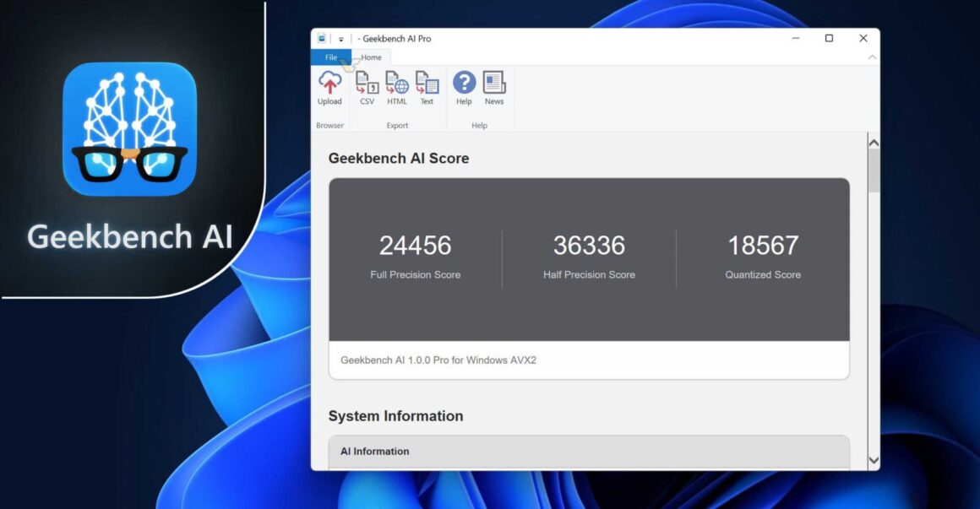980x509 pixels.
Task: Open the File ribbon tab
Action: pos(331,57)
